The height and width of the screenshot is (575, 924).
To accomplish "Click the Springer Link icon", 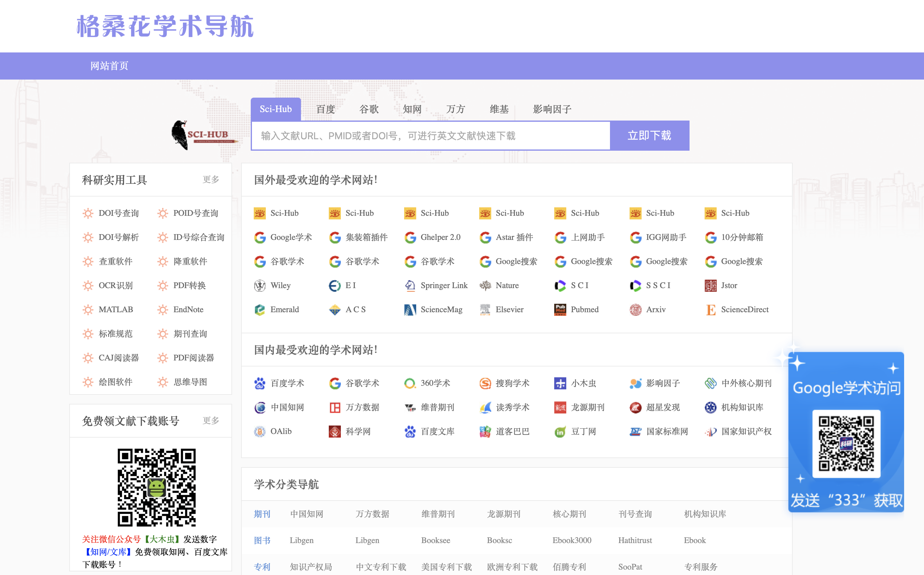I will click(410, 286).
